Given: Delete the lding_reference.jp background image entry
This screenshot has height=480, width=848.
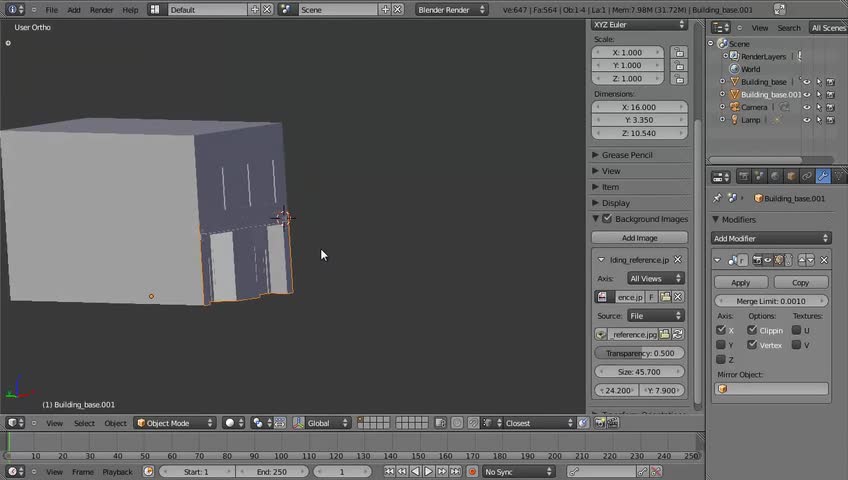Looking at the screenshot, I should pos(678,259).
